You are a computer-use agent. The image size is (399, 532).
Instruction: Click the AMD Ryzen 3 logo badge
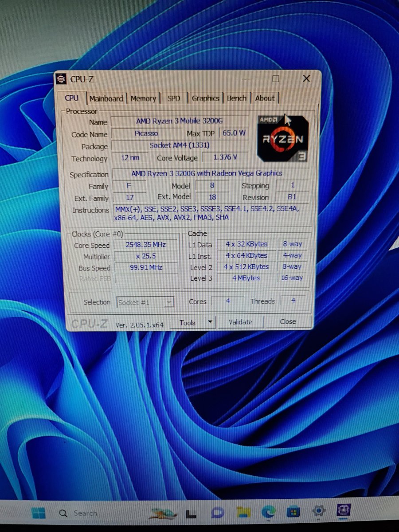point(282,138)
